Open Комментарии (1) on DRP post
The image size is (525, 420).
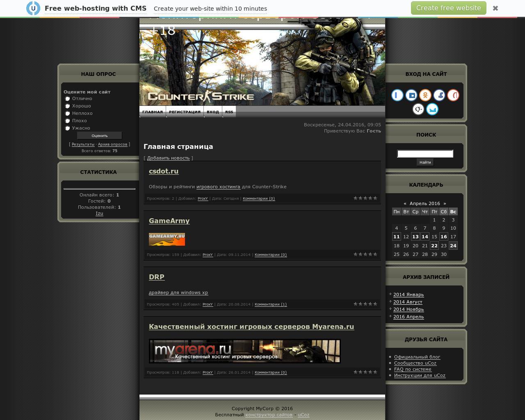click(271, 304)
